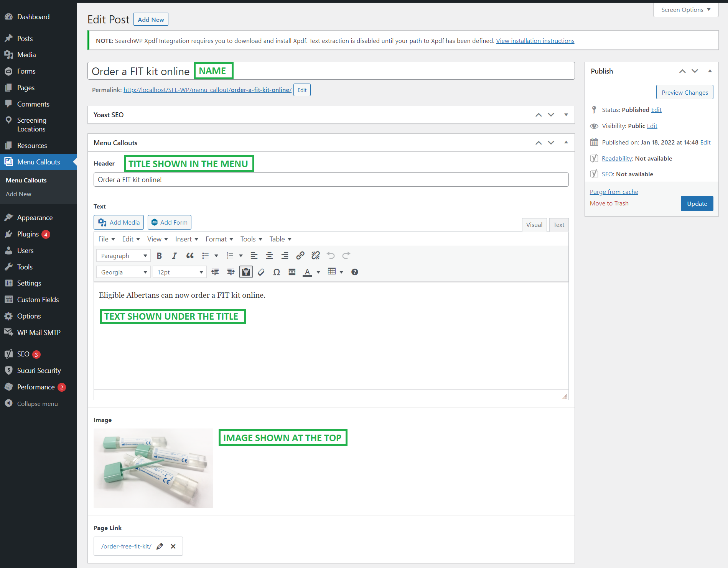Toggle the Yoast SEO panel open
The width and height of the screenshot is (728, 568).
click(566, 115)
